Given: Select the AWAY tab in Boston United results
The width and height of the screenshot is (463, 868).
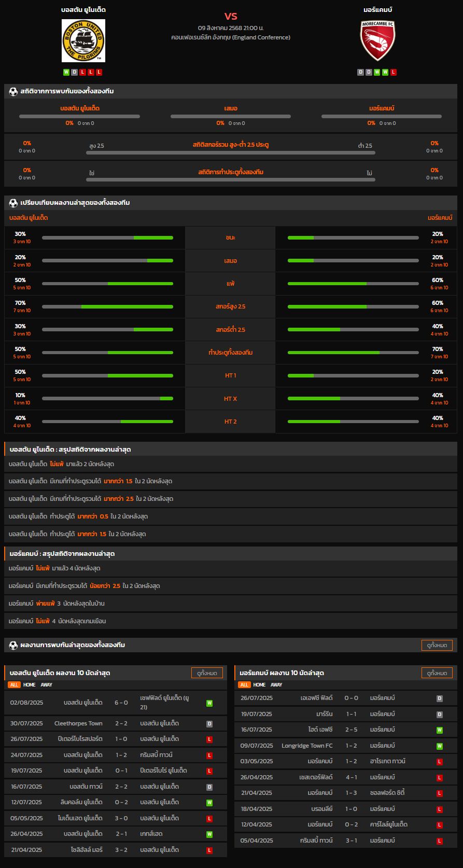Looking at the screenshot, I should 47,685.
